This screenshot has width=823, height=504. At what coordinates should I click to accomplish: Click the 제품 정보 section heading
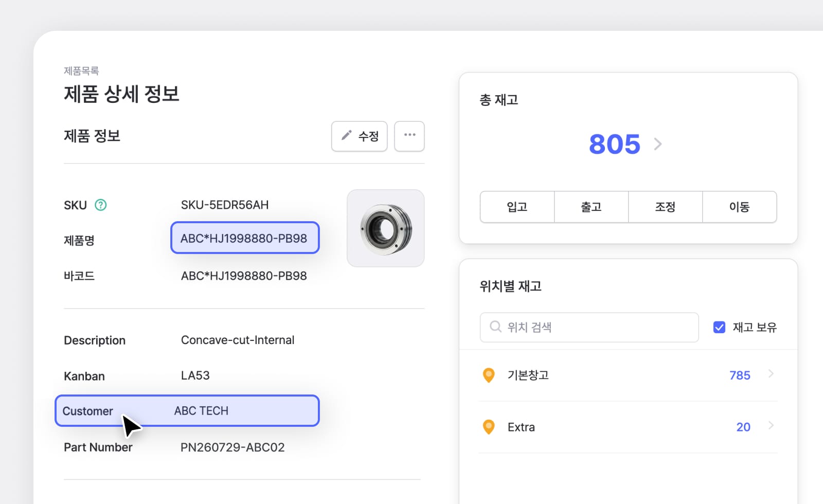(92, 136)
